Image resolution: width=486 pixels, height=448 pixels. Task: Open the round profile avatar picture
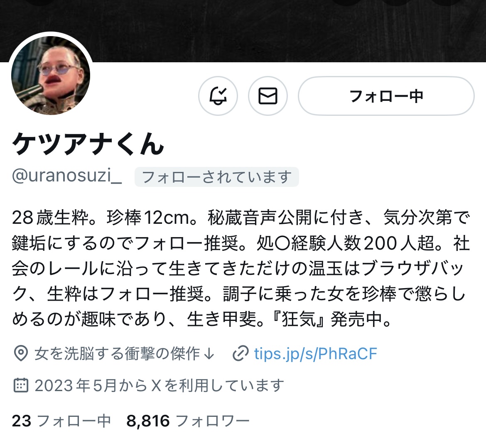[x=51, y=75]
